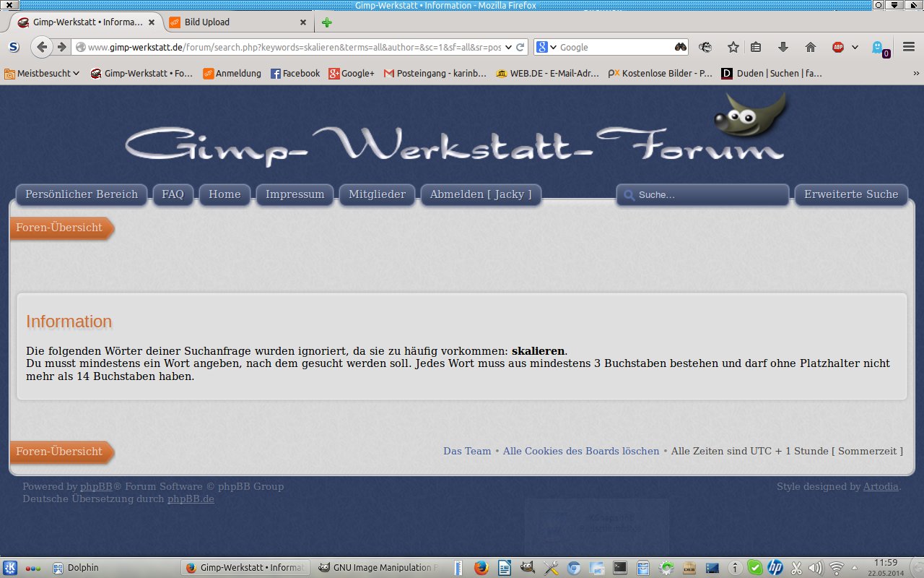Go forward to the next page
The width and height of the screenshot is (924, 578).
pos(62,47)
